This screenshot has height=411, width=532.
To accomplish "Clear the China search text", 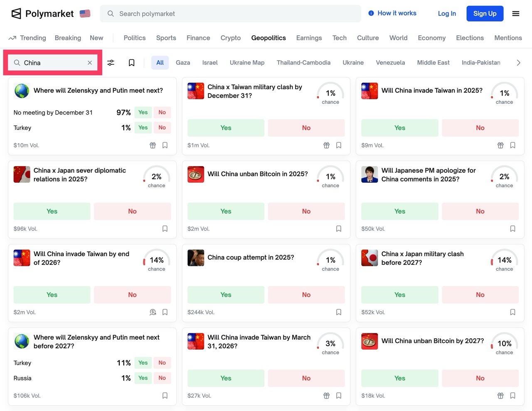I will (90, 63).
